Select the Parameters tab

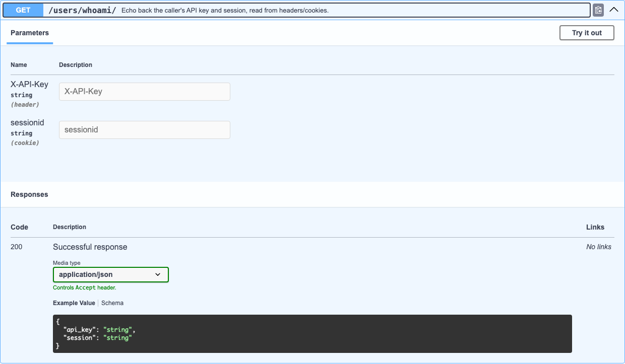coord(30,33)
